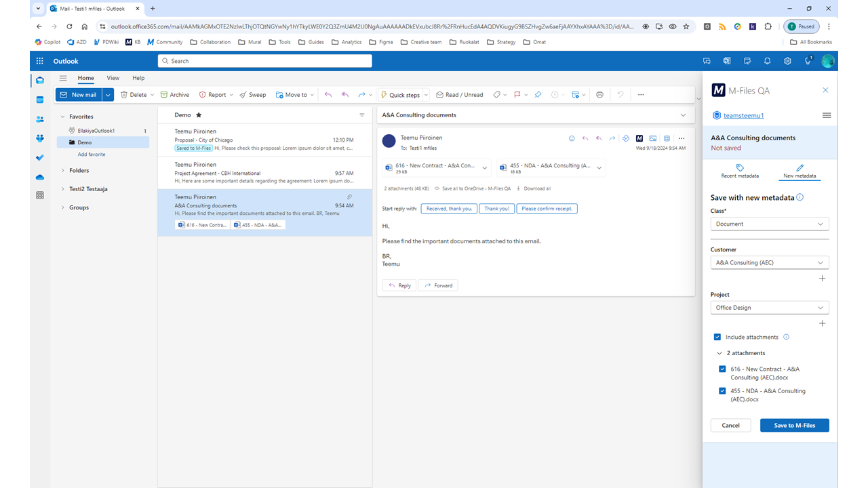Switch to the View ribbon tab
Screen dimensions: 868x488
[x=113, y=78]
